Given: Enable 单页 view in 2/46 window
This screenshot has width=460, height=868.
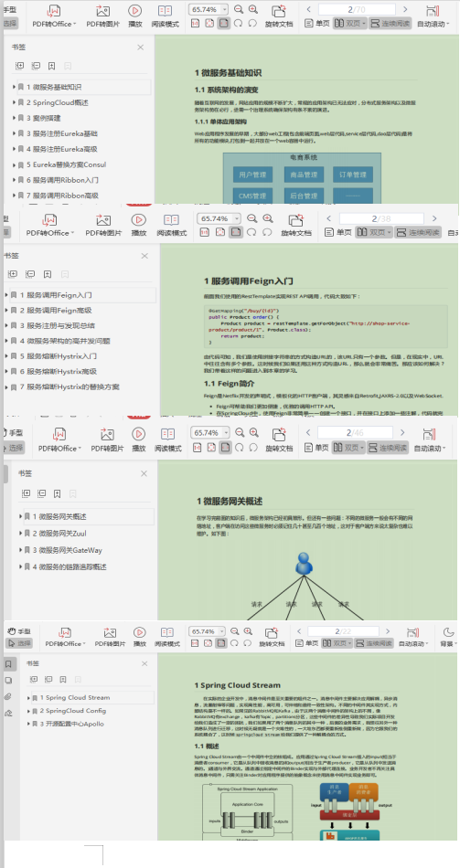Looking at the screenshot, I should pos(317,448).
